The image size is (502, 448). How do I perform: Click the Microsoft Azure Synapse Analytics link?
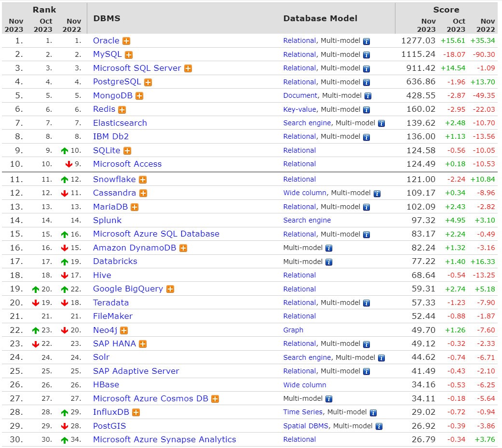pos(164,440)
